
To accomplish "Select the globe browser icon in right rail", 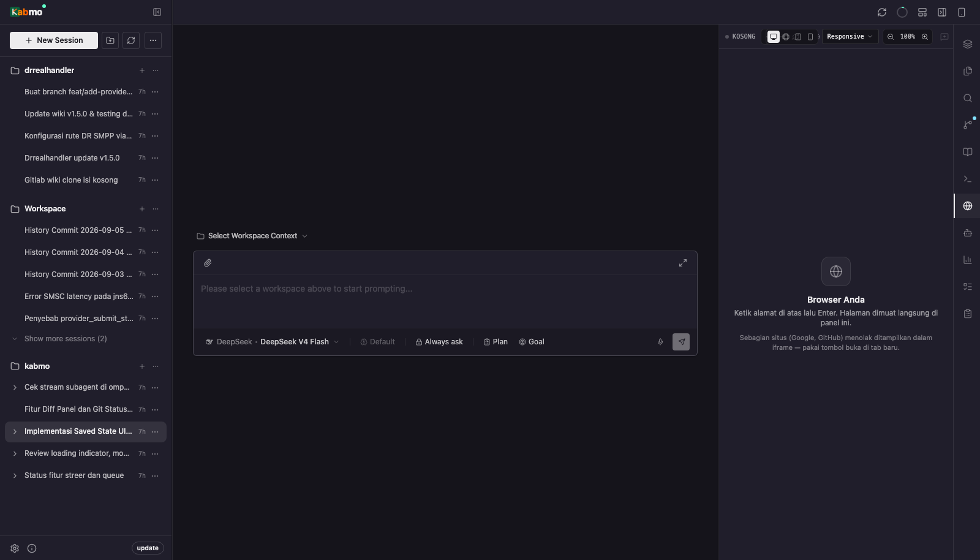I will 968,206.
